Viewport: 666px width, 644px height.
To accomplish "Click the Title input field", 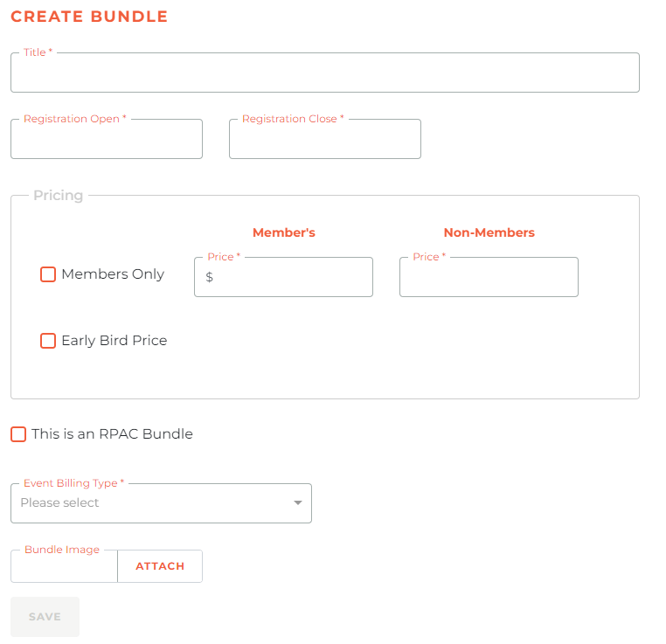I will 325,73.
